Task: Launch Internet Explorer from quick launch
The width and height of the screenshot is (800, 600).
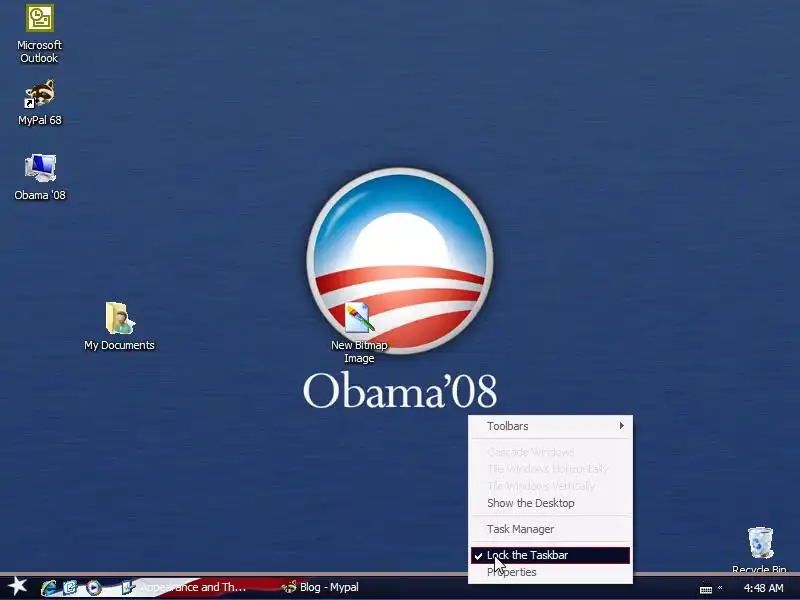Action: point(48,587)
